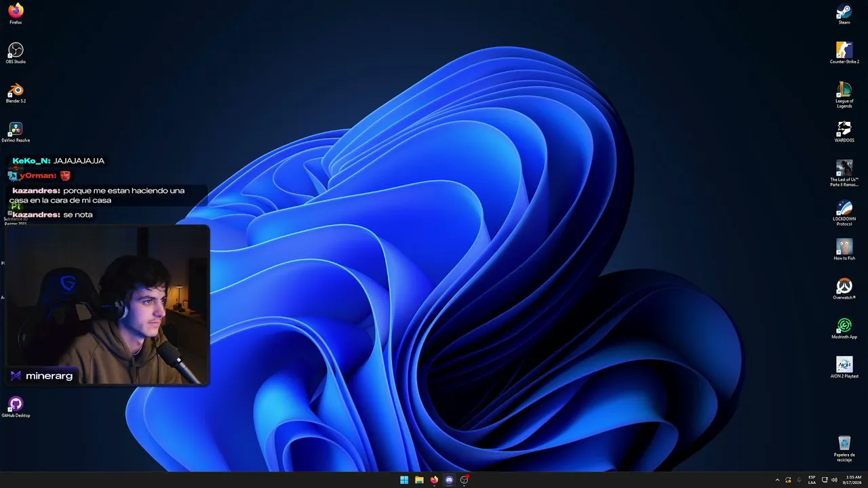Open File Explorer from the taskbar
The height and width of the screenshot is (488, 868).
pyautogui.click(x=419, y=480)
